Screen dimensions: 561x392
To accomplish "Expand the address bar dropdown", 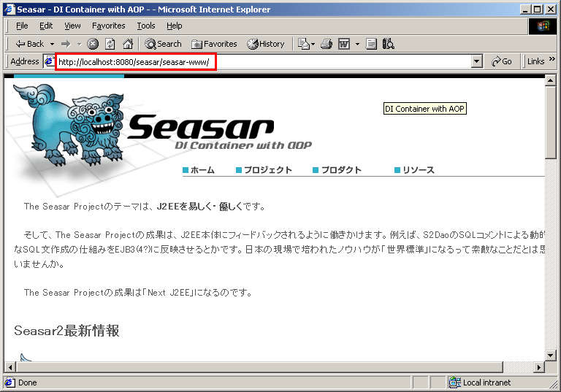I will [477, 62].
